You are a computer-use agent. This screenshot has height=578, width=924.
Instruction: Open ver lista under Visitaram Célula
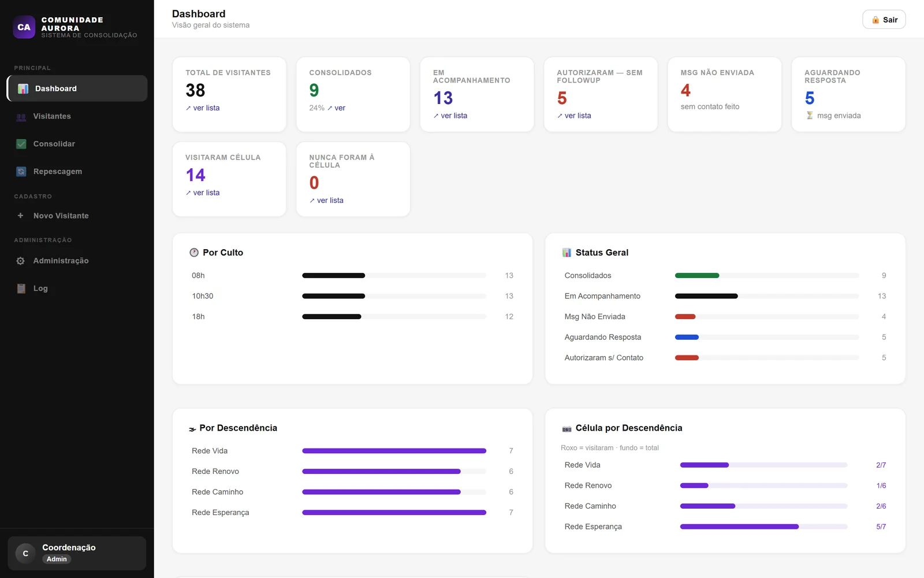point(203,192)
